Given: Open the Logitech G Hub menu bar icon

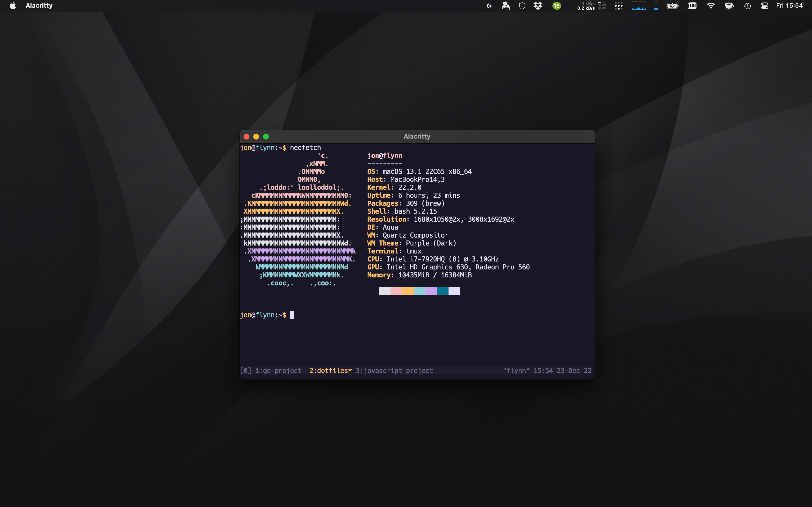Looking at the screenshot, I should (x=489, y=6).
